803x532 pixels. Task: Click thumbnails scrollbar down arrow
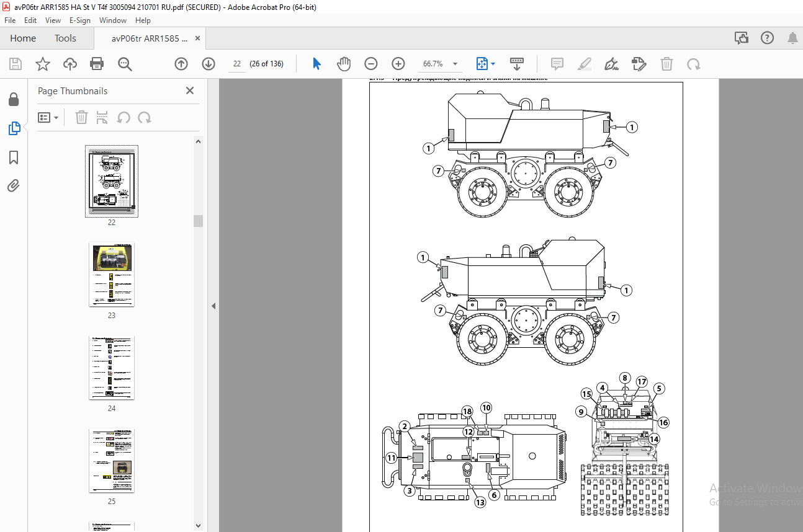tap(198, 526)
